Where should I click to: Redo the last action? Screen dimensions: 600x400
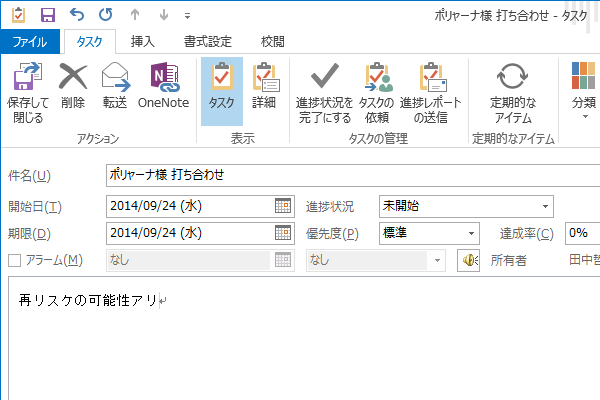[106, 15]
